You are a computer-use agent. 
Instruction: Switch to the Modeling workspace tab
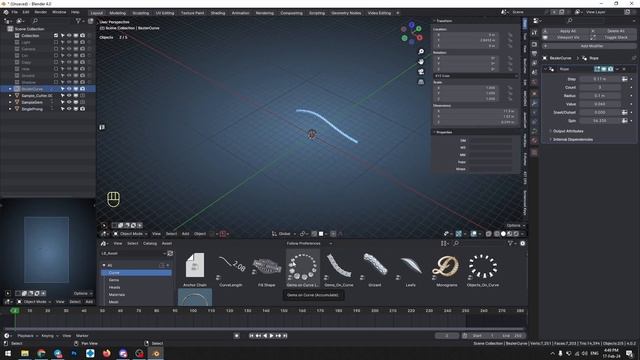(x=118, y=13)
